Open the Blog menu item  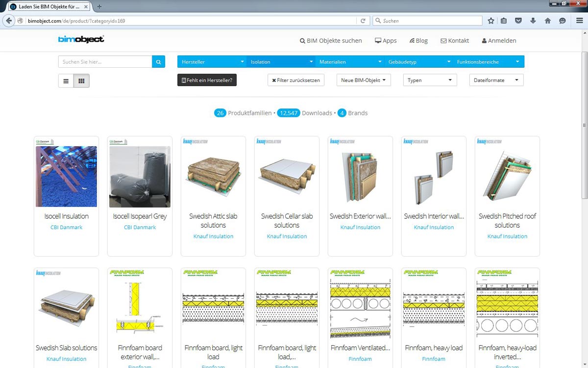click(x=418, y=41)
